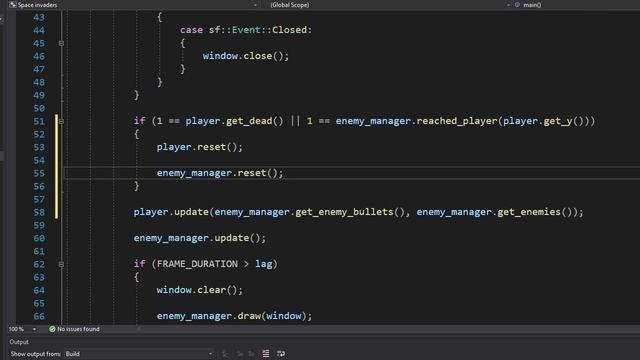Click the enemy_manager.update(); statement

(200, 238)
